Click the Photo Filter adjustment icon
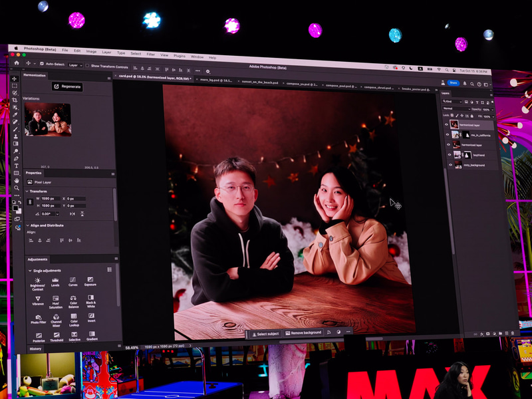The width and height of the screenshot is (532, 399). coord(39,317)
